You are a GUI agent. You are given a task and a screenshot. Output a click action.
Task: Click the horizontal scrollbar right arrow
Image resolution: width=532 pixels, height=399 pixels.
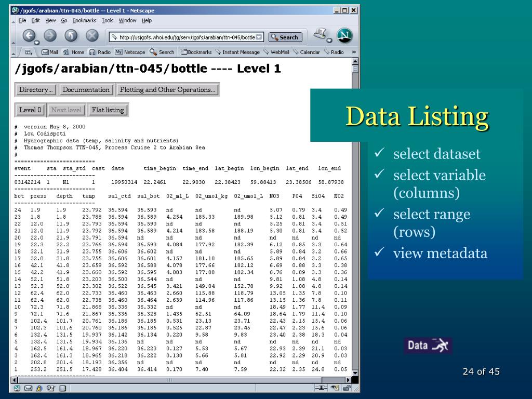[348, 380]
